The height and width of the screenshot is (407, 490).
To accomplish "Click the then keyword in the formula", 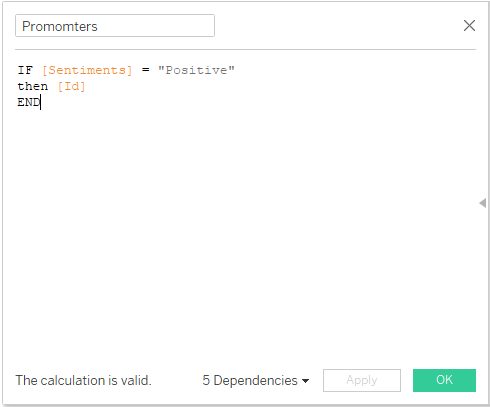I will 33,86.
